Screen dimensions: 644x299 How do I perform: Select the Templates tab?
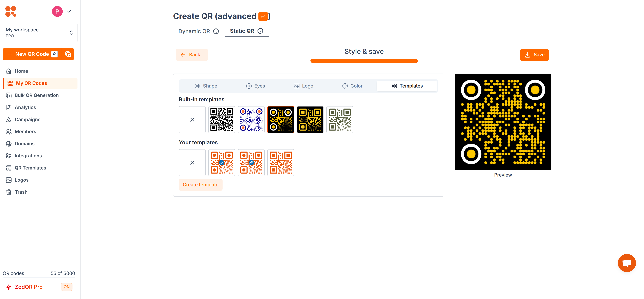[x=407, y=86]
